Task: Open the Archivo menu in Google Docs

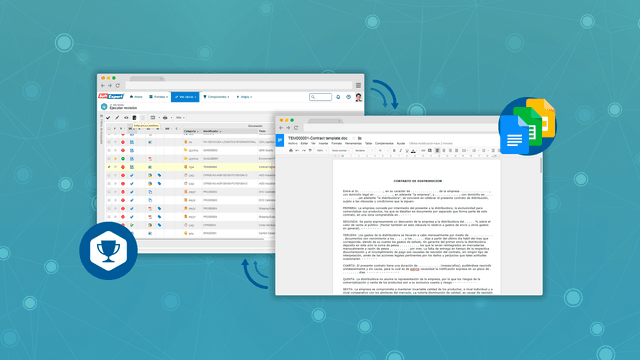Action: pyautogui.click(x=293, y=144)
